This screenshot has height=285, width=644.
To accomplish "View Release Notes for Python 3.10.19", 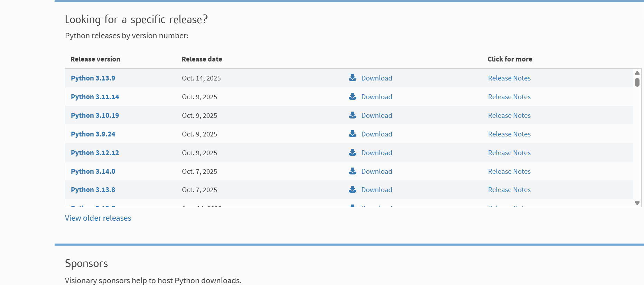I will [x=509, y=115].
